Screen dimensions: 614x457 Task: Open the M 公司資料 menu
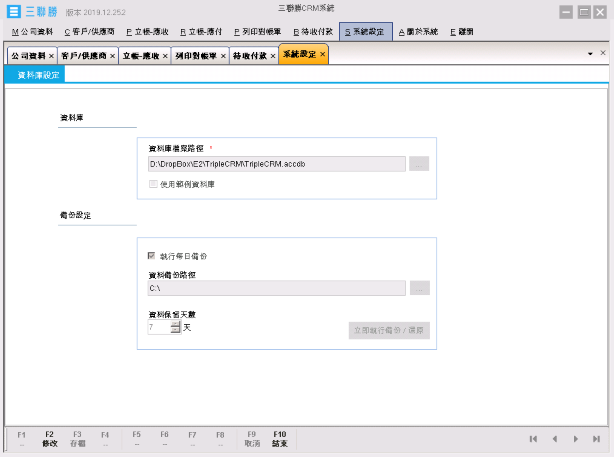[x=32, y=32]
